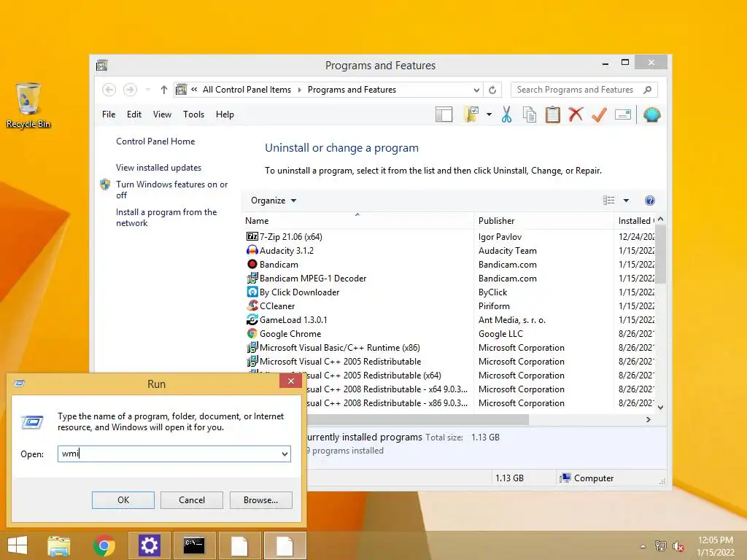Open File Explorer from the taskbar
Screen dimensions: 747x560
(58, 545)
